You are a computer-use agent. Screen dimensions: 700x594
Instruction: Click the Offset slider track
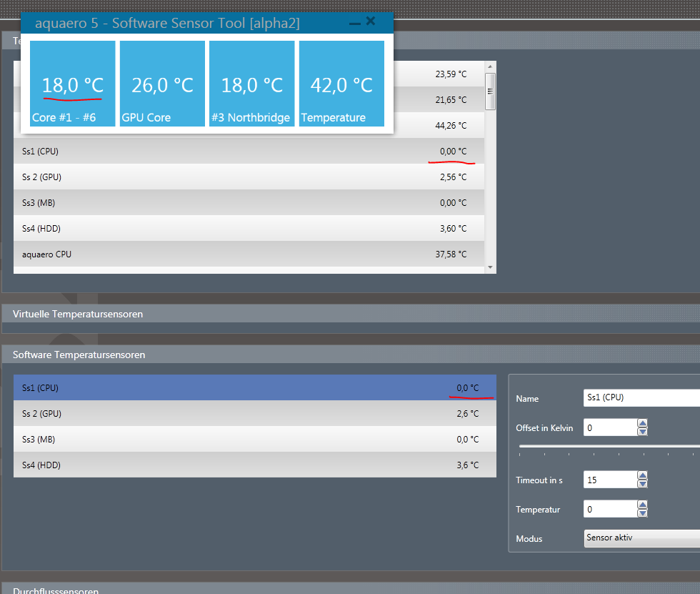[x=609, y=446]
